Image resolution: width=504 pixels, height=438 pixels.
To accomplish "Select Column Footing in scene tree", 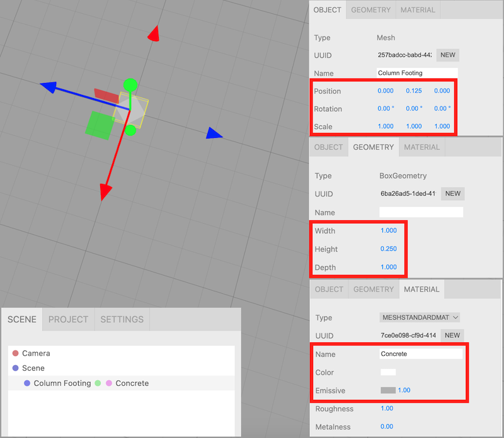I will 62,383.
